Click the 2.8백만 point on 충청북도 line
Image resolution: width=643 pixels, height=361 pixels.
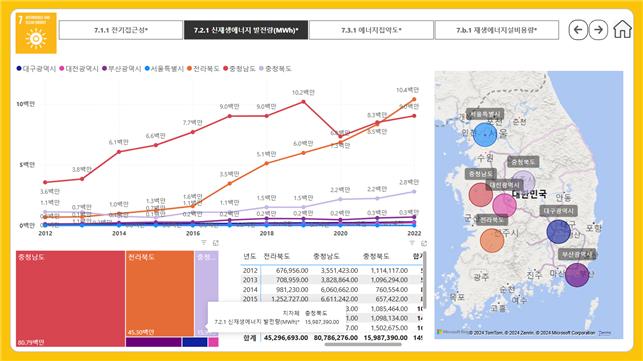click(414, 192)
